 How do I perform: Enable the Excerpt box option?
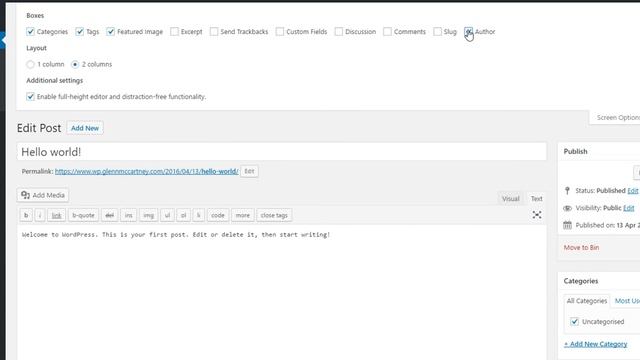[174, 31]
